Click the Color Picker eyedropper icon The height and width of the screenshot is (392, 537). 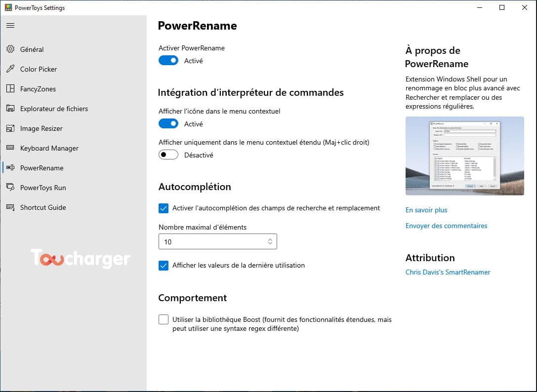tap(10, 69)
